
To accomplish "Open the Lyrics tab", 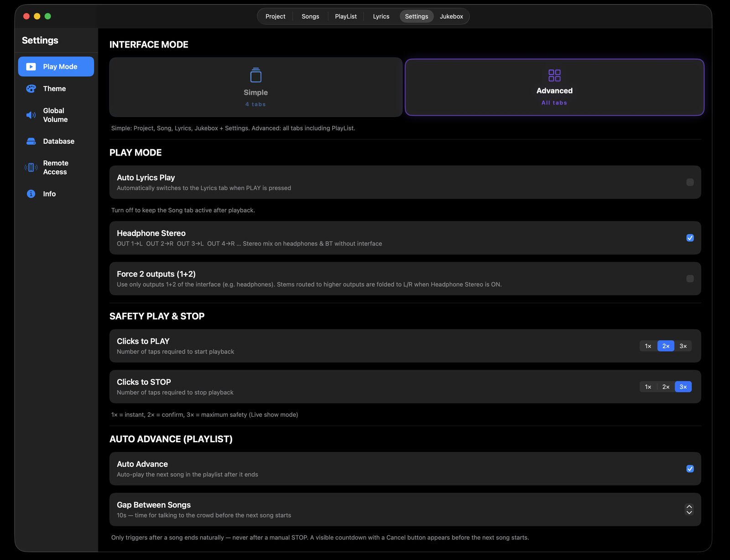I will click(x=381, y=16).
